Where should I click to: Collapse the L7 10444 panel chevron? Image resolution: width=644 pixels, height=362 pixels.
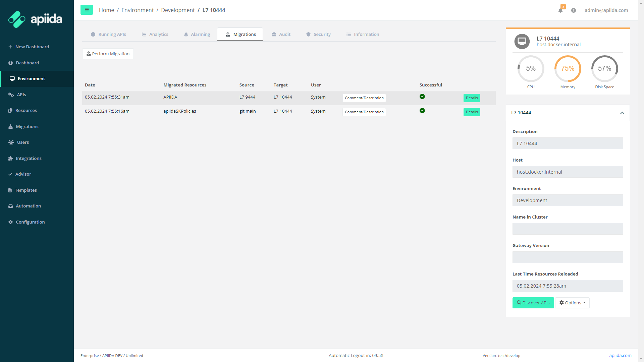pyautogui.click(x=622, y=113)
